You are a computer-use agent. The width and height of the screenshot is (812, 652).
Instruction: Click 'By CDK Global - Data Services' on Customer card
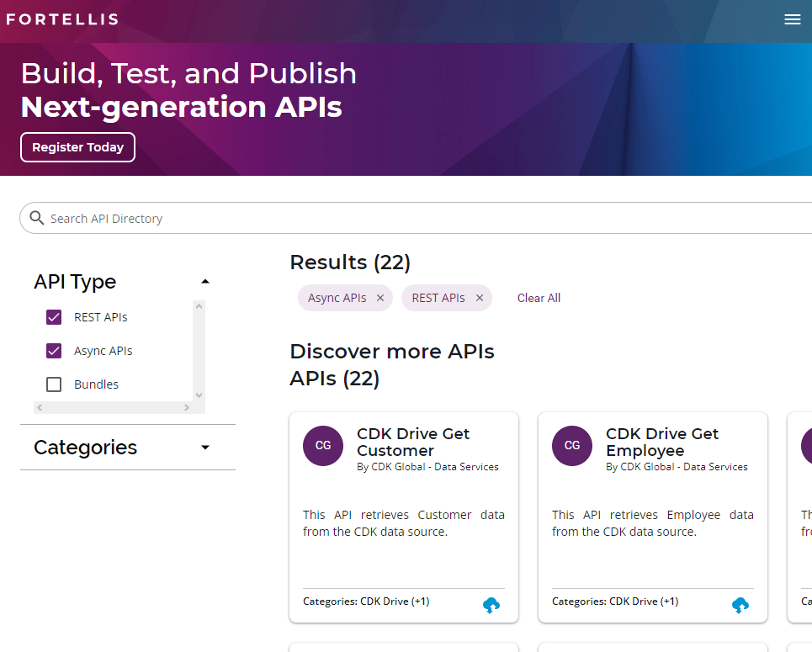(x=427, y=467)
